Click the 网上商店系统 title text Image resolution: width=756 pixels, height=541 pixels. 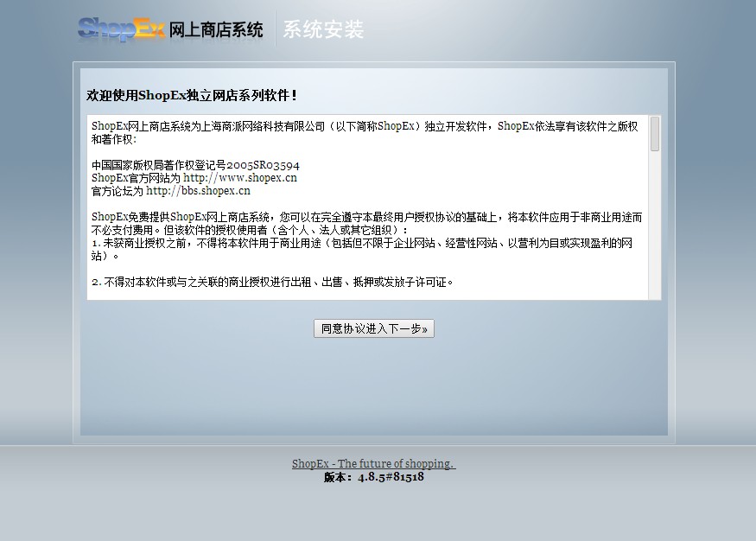216,30
